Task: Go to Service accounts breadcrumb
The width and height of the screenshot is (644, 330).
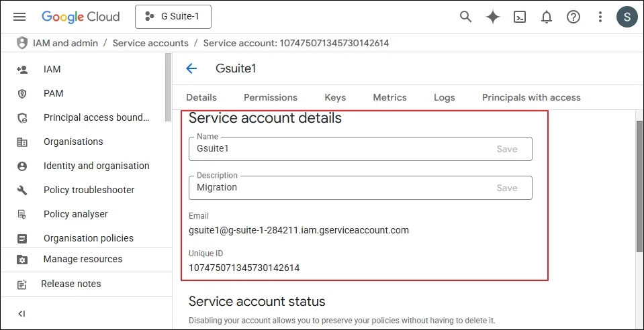Action: (x=150, y=43)
